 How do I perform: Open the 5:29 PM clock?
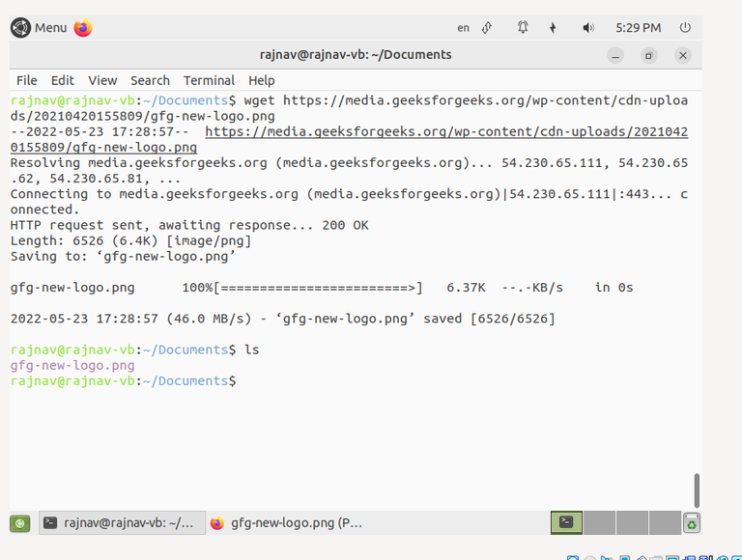point(638,28)
